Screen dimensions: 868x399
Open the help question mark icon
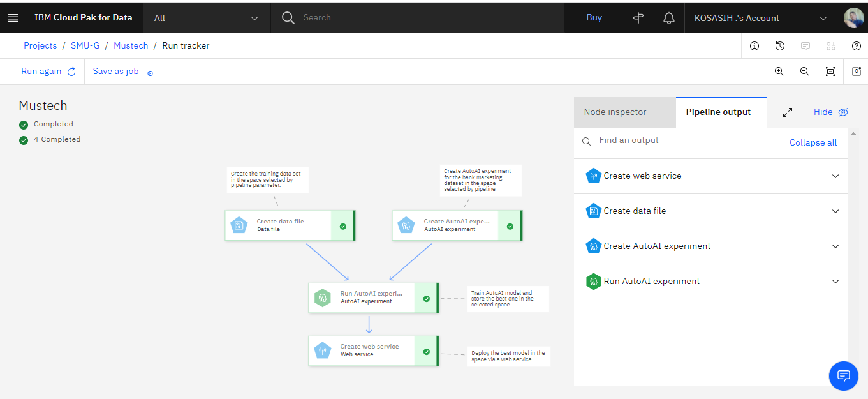[857, 46]
